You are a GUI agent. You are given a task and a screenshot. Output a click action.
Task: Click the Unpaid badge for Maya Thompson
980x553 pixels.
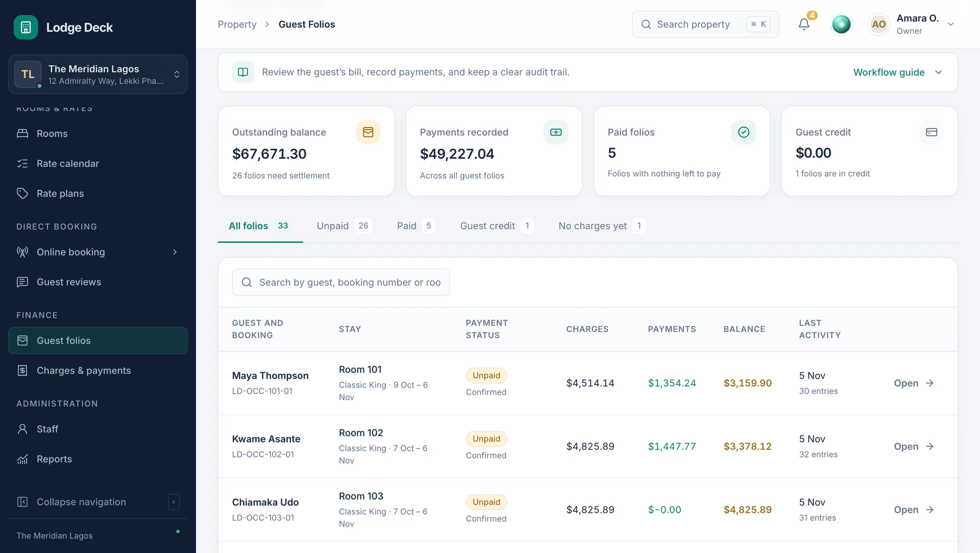486,375
